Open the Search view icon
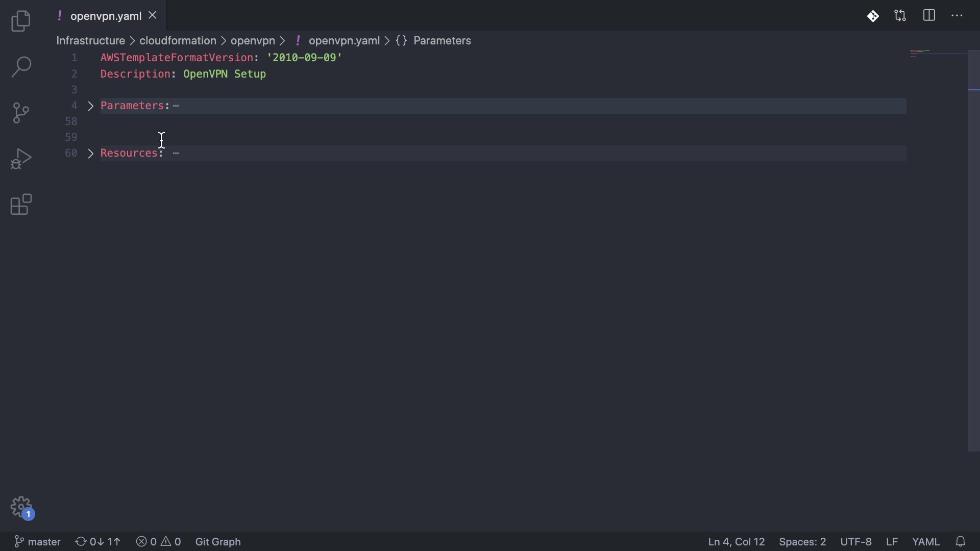The image size is (980, 551). point(21,67)
